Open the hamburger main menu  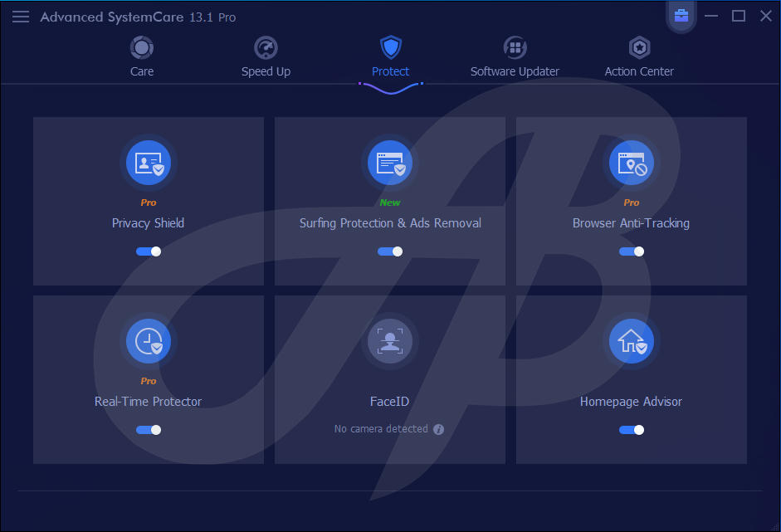[21, 17]
